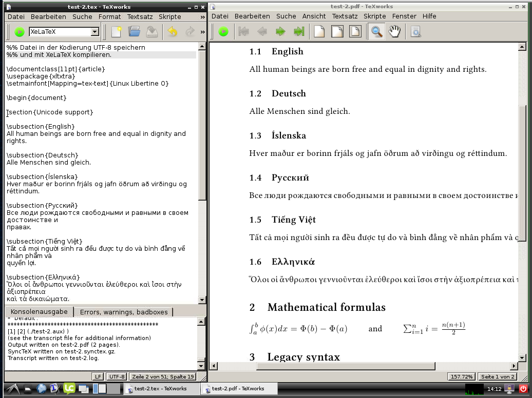
Task: Click the UTF-8 encoding button in status bar
Action: point(117,376)
